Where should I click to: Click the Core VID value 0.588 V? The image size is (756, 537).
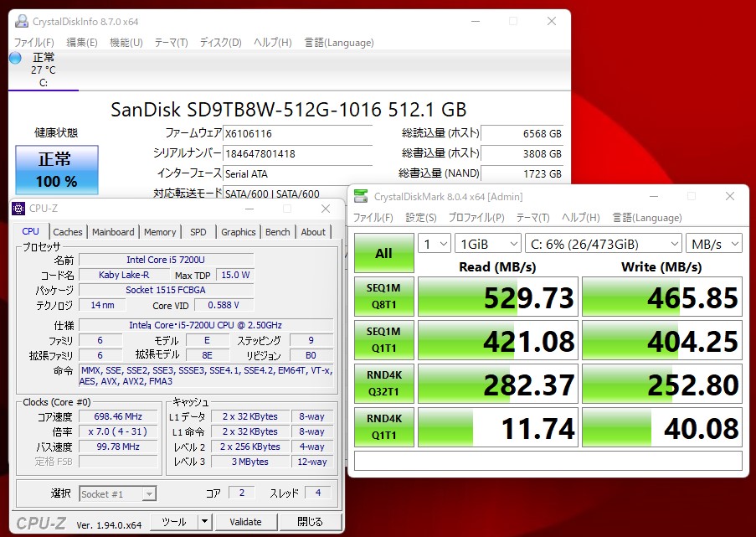tap(224, 305)
